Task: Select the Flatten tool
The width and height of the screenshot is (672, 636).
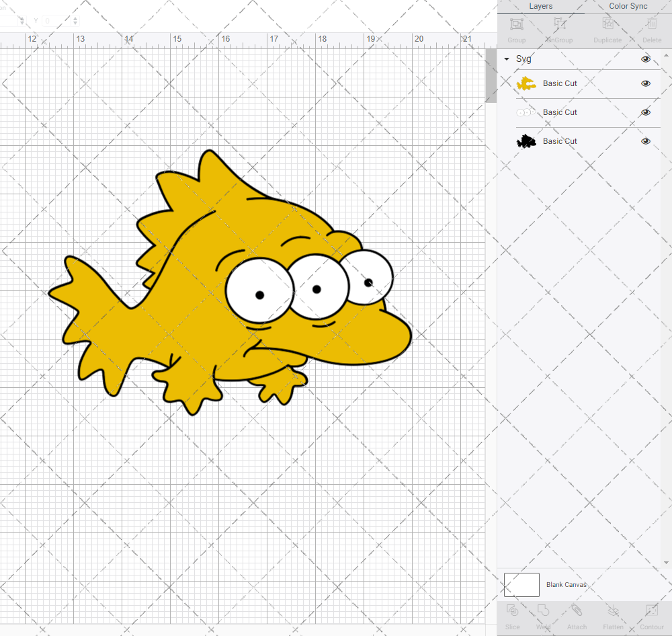Action: (613, 611)
